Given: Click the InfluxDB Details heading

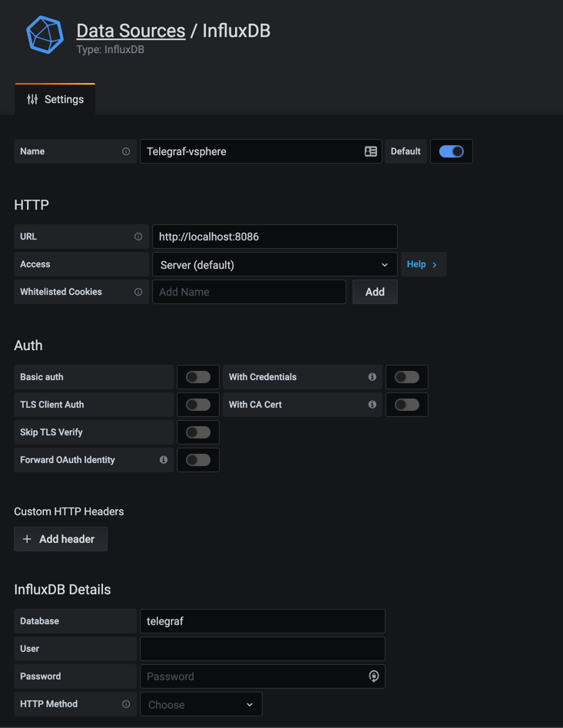Looking at the screenshot, I should pyautogui.click(x=62, y=590).
